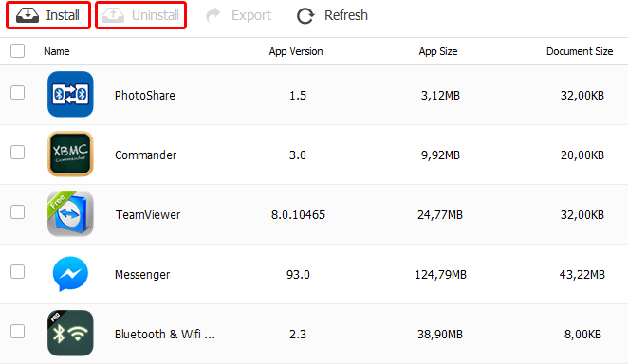The height and width of the screenshot is (364, 628).
Task: Click the Messenger app icon
Action: click(70, 274)
